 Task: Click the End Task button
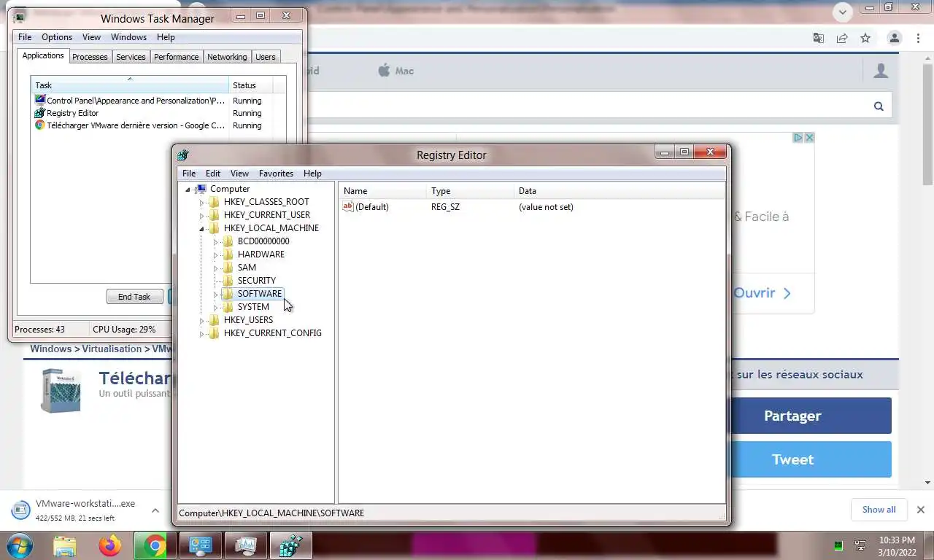pyautogui.click(x=134, y=297)
